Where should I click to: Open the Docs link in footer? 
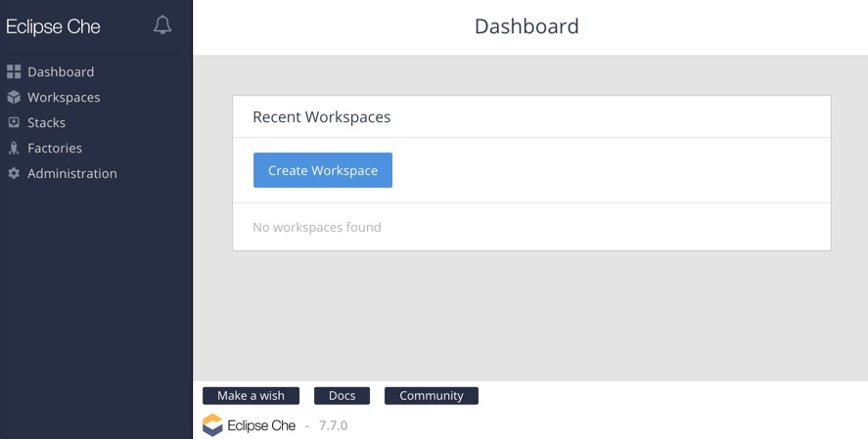[343, 396]
